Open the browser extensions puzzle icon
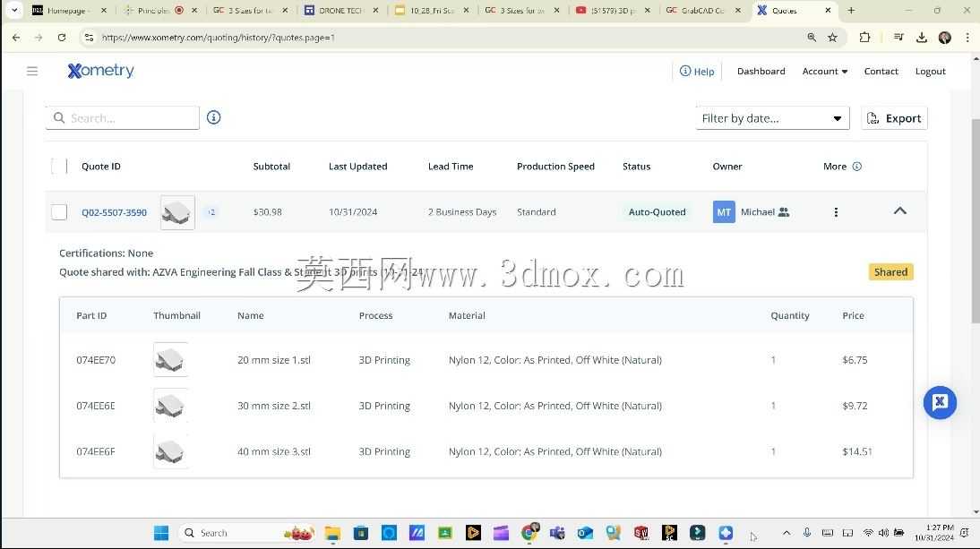The width and height of the screenshot is (980, 549). click(864, 38)
